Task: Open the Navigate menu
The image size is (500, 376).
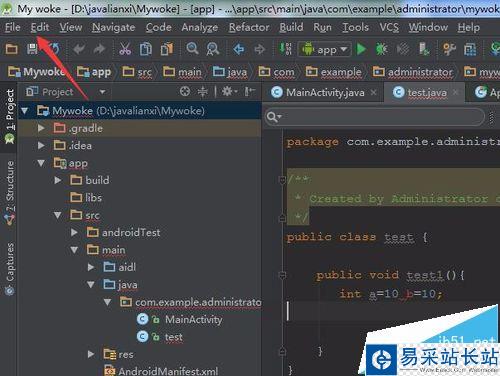Action: [x=114, y=27]
